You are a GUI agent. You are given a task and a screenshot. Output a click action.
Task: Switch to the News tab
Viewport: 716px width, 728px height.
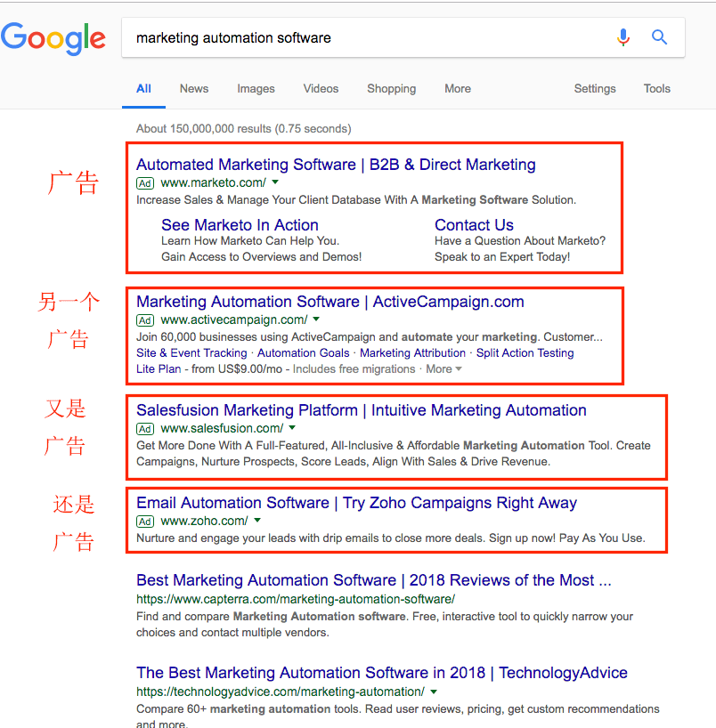[x=193, y=88]
